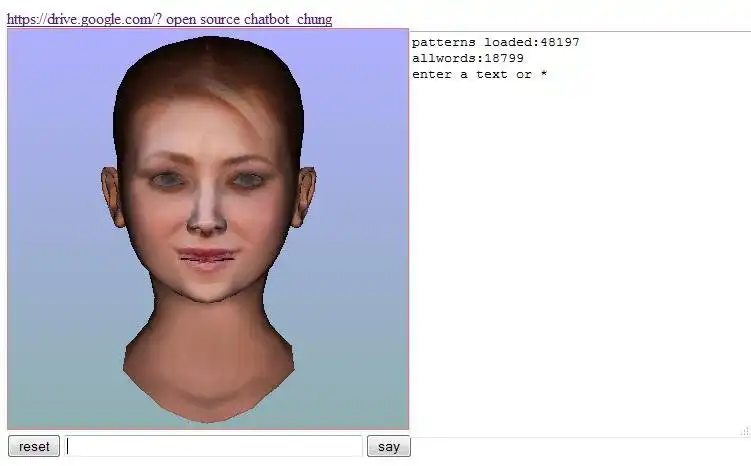Click the 'enter a text or *' prompt line
Viewport: 751px width, 466px height.
tap(479, 74)
